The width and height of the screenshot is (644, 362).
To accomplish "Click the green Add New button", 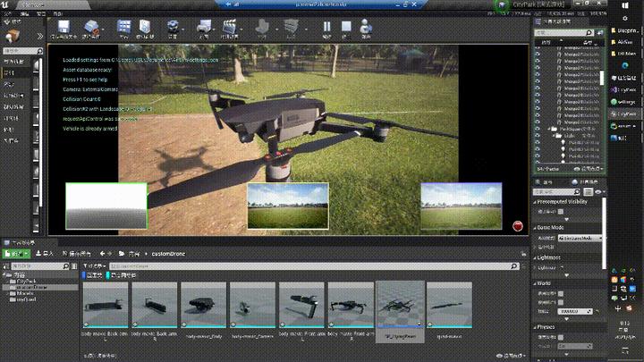I will (16, 254).
